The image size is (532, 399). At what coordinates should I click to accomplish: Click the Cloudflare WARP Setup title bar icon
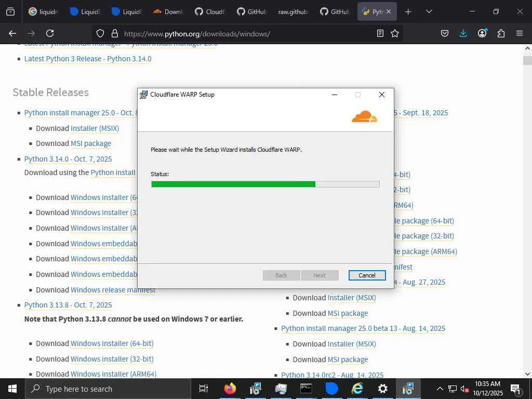coord(144,95)
